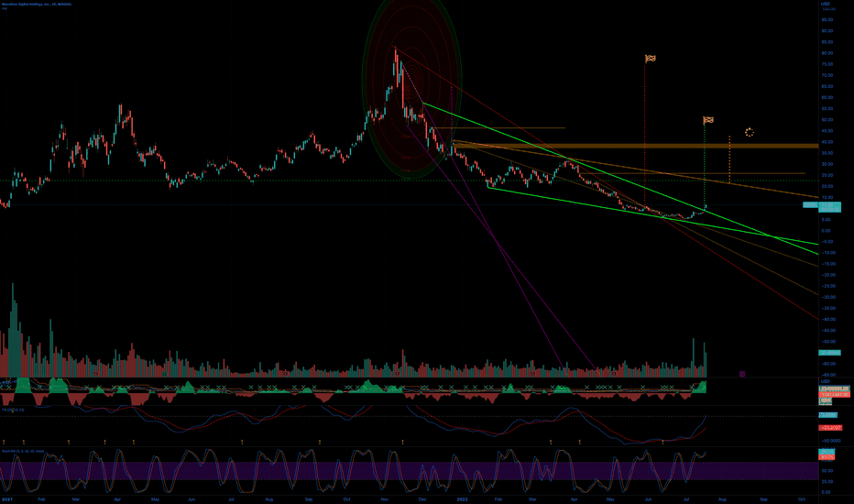Open the TSI indicator legend label
Viewport: 854px width, 504px height.
13,410
